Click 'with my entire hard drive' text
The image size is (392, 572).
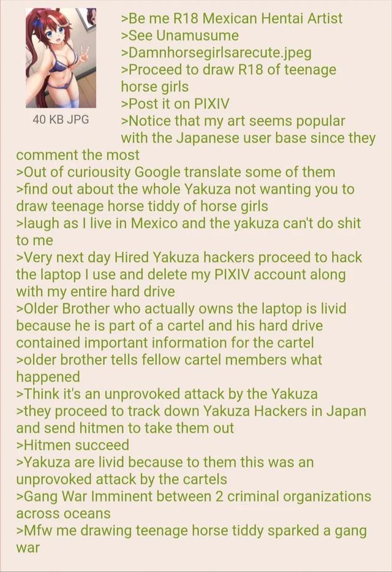[x=96, y=292]
